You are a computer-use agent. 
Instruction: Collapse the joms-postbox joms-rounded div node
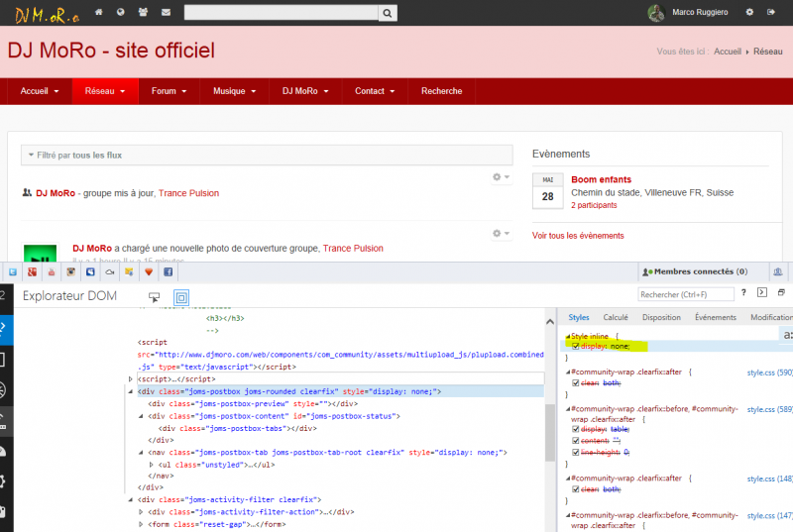coord(131,391)
